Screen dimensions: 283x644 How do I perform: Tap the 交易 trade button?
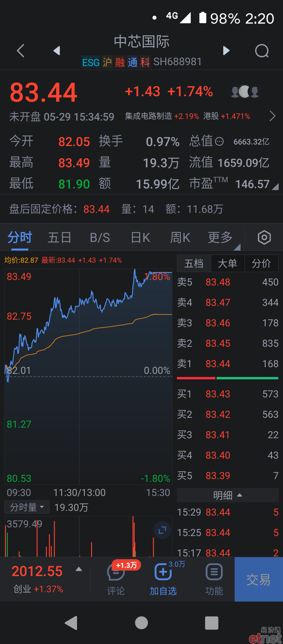click(259, 579)
